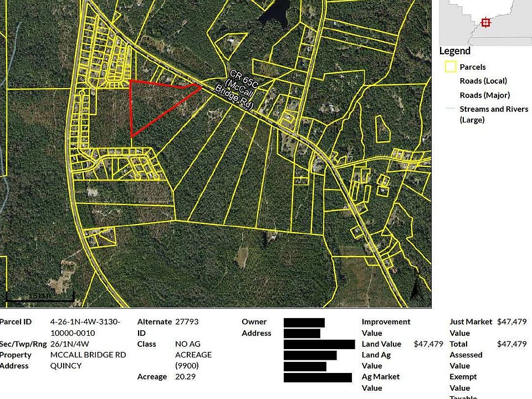This screenshot has height=399, width=532.
Task: Click the 'Ag Market Value' label
Action: pos(381,382)
